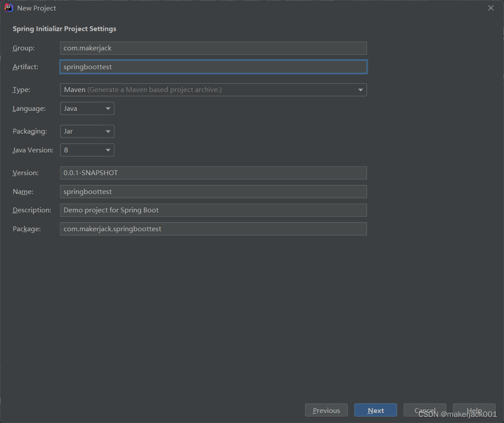Close the New Project dialog
This screenshot has height=423, width=504.
(491, 8)
